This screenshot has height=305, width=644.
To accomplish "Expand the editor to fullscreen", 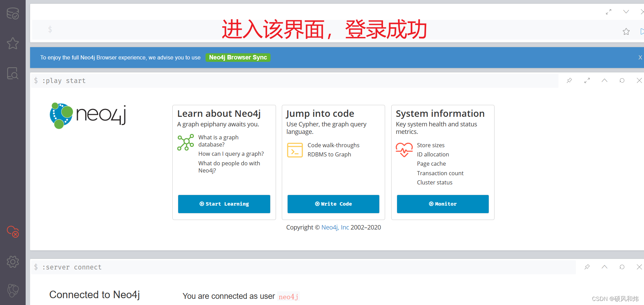I will [x=608, y=12].
